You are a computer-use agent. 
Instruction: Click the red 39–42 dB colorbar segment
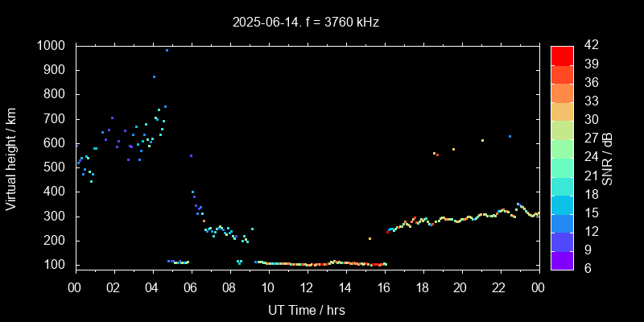pyautogui.click(x=562, y=55)
